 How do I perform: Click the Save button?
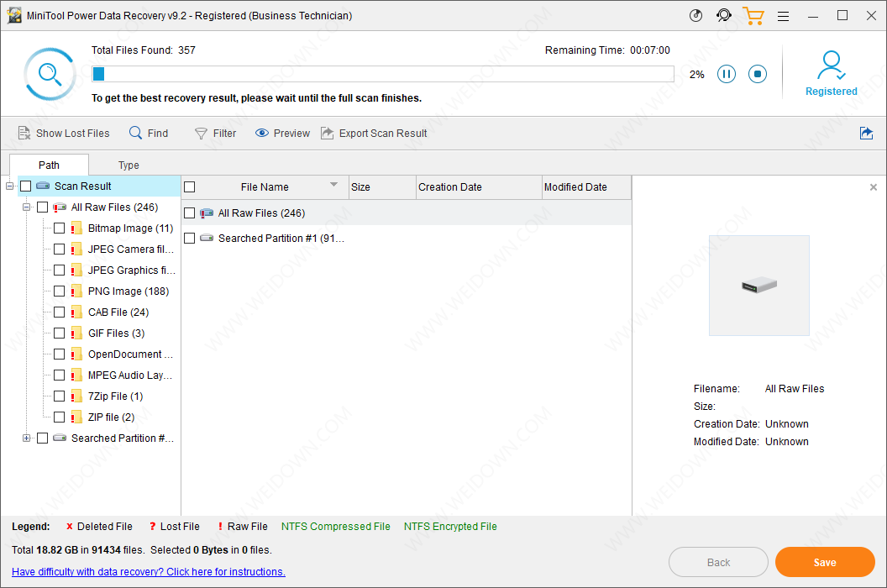825,562
